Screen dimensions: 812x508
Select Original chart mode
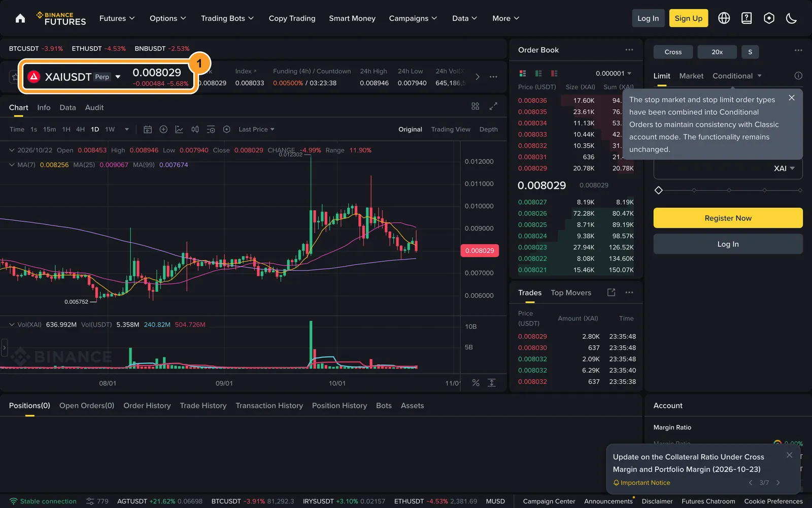click(x=410, y=130)
